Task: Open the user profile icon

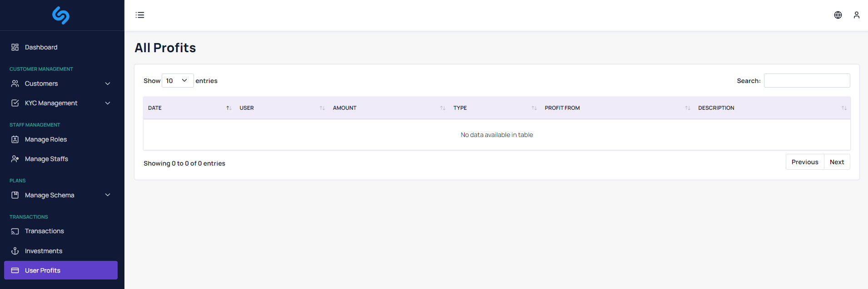Action: point(856,15)
